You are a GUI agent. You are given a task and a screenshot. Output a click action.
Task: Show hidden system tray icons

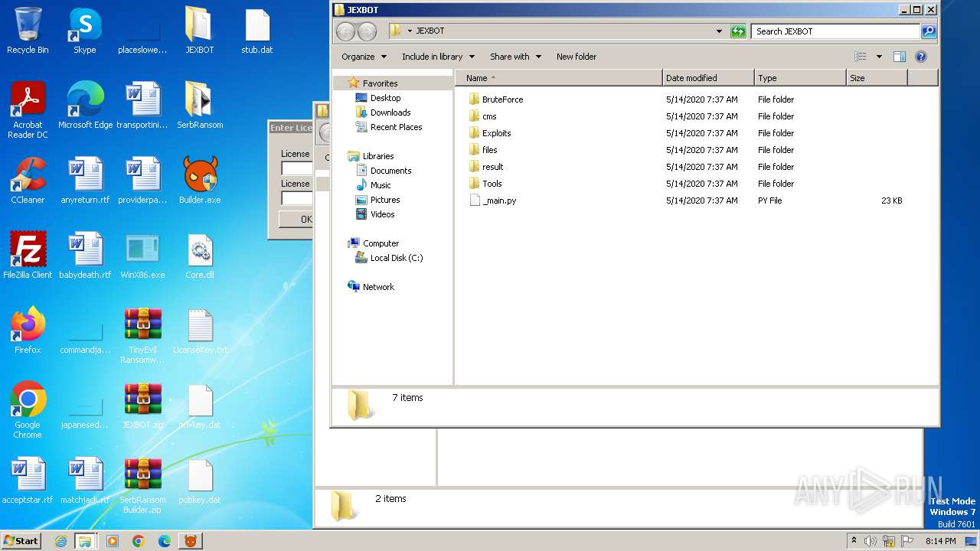point(854,540)
